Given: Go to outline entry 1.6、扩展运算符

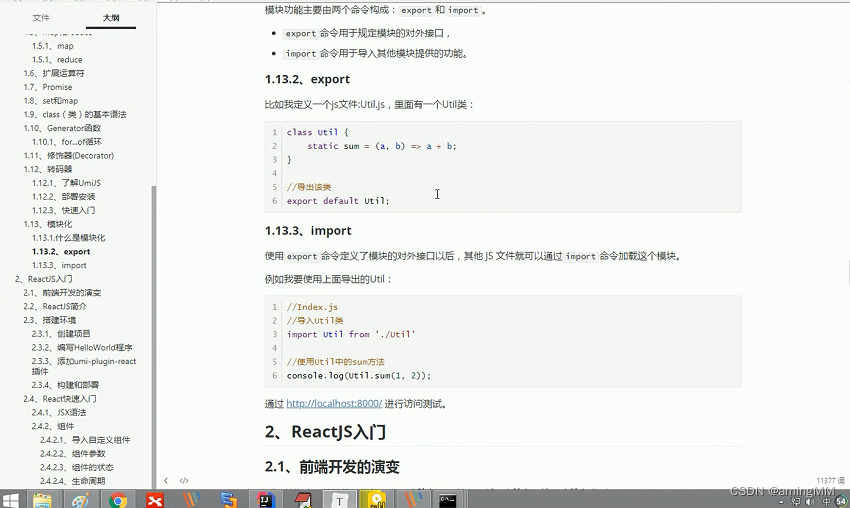Looking at the screenshot, I should tap(54, 73).
